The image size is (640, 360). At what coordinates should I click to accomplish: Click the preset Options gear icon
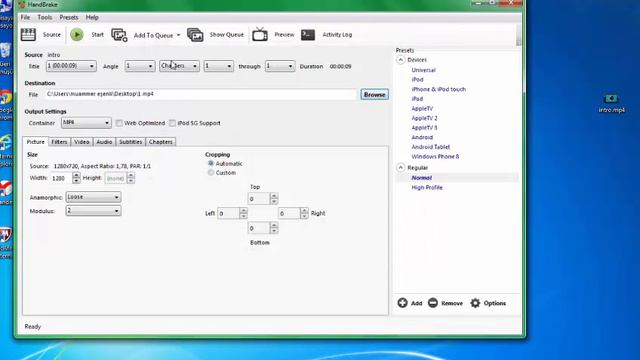coord(475,303)
